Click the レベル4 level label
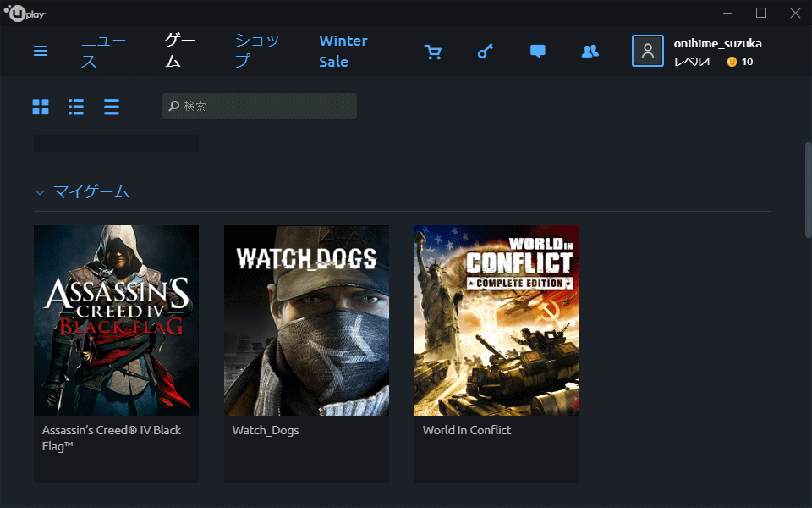This screenshot has width=812, height=508. click(692, 62)
